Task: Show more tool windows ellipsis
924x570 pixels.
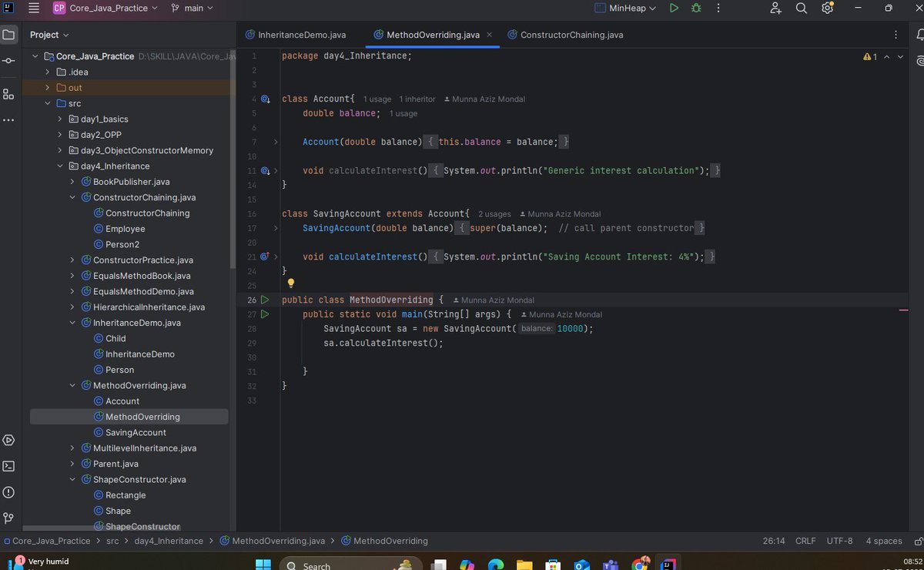Action: (8, 120)
